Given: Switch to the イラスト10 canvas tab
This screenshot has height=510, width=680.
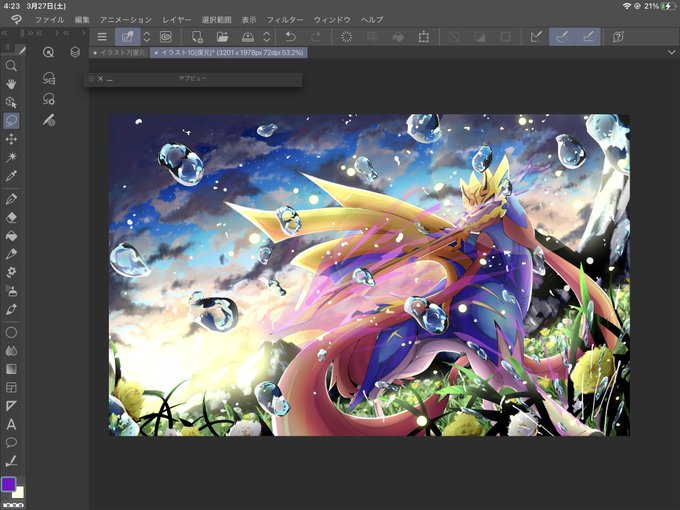Looking at the screenshot, I should coord(229,52).
